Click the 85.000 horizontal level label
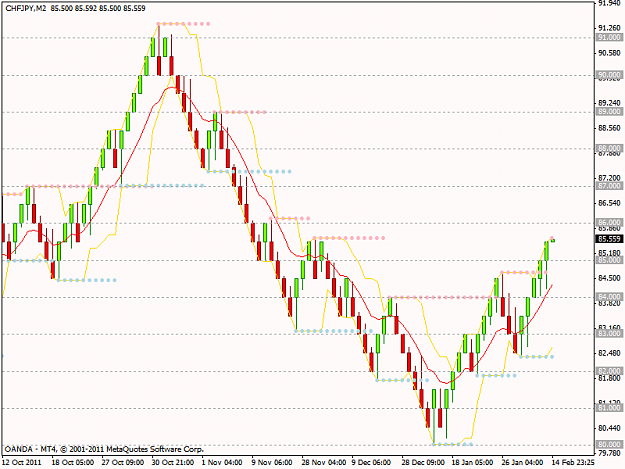 pyautogui.click(x=609, y=260)
